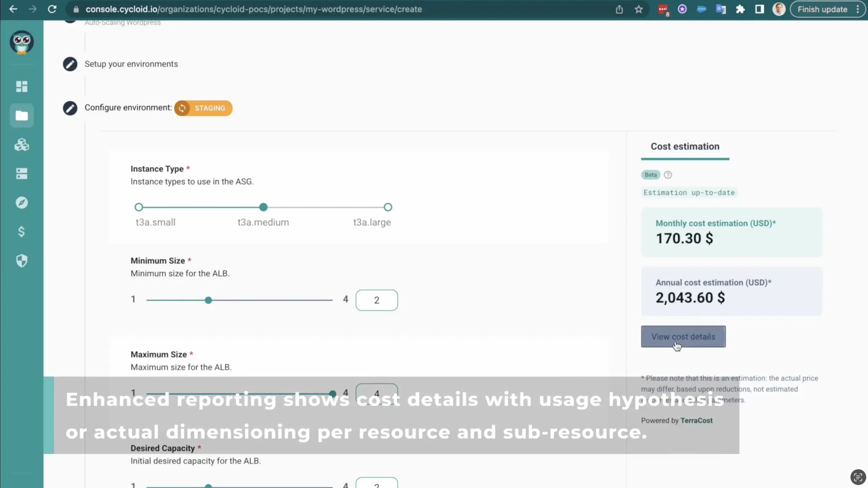868x488 pixels.
Task: Click the browser forward arrow
Action: [x=33, y=9]
